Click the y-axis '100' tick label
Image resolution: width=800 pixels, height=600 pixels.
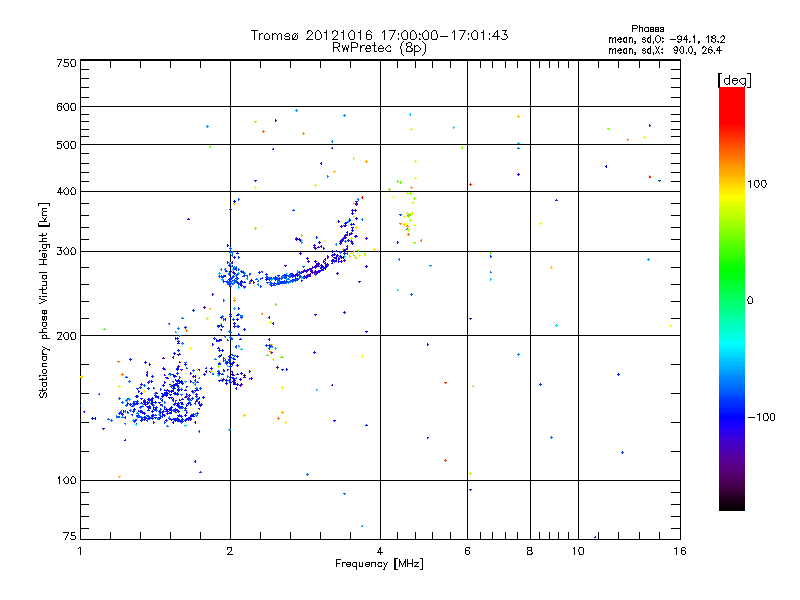(x=66, y=480)
